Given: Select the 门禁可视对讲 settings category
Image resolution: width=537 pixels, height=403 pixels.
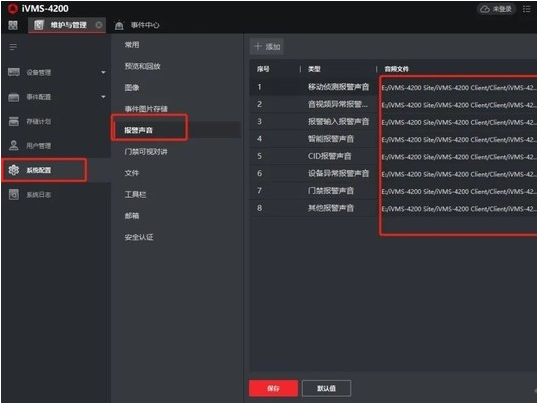Looking at the screenshot, I should pos(146,152).
